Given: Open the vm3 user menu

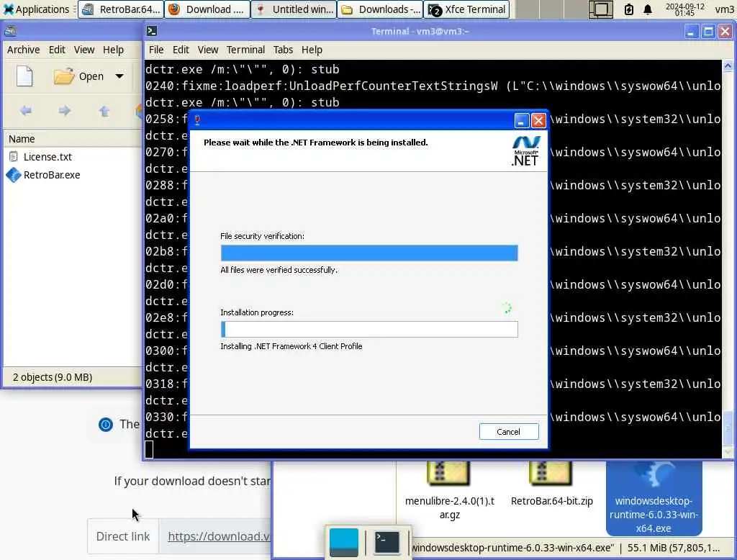Looking at the screenshot, I should (724, 9).
